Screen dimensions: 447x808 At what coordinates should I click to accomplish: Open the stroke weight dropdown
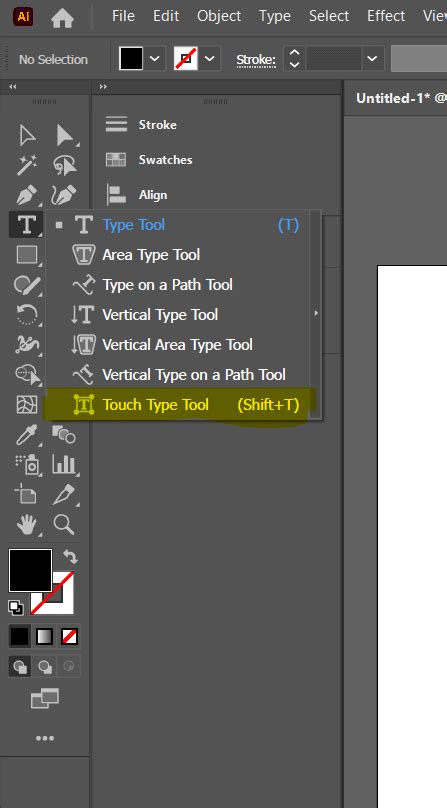point(372,59)
